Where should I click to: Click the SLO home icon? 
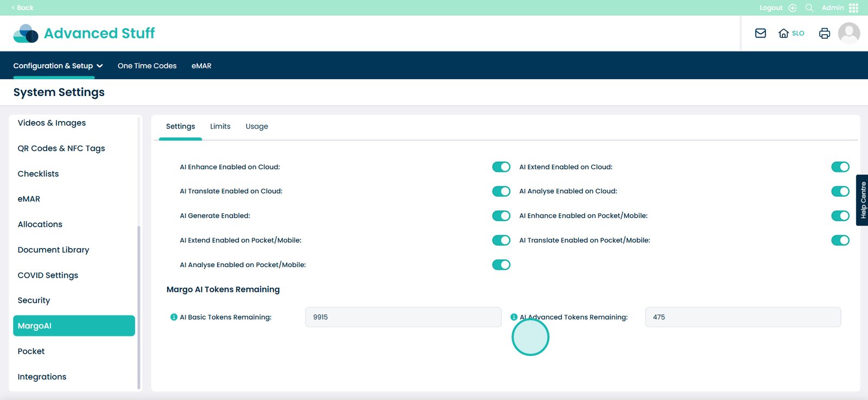click(x=783, y=33)
